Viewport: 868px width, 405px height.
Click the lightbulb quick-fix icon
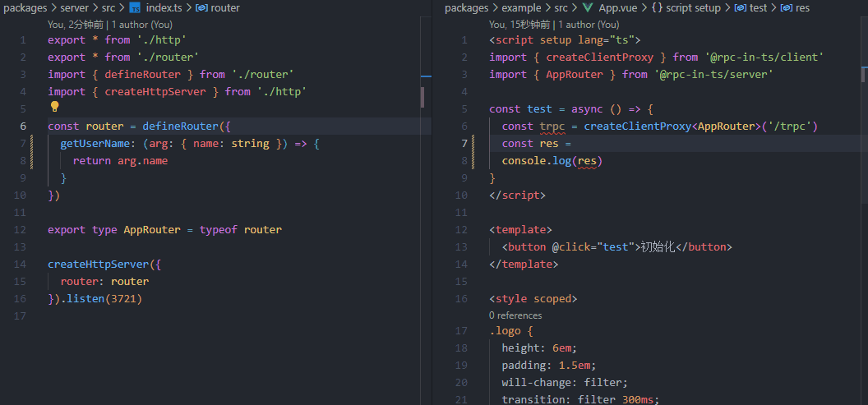55,107
